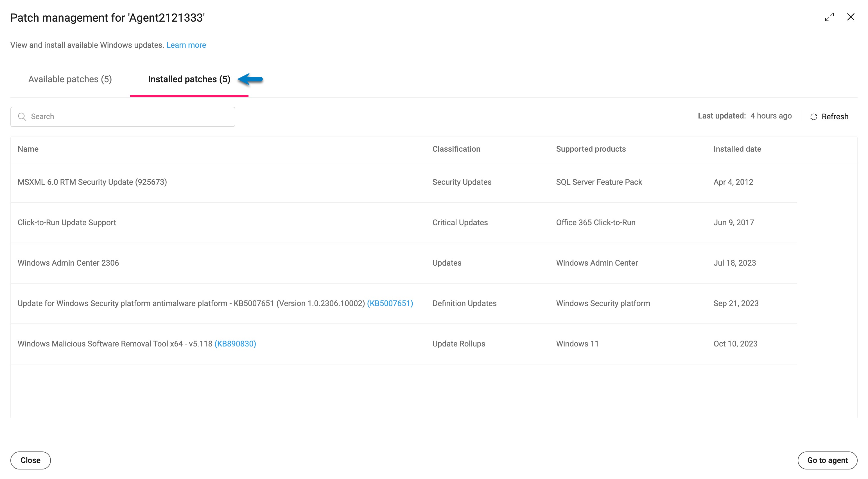
Task: Sort by Supported products column header
Action: [591, 149]
